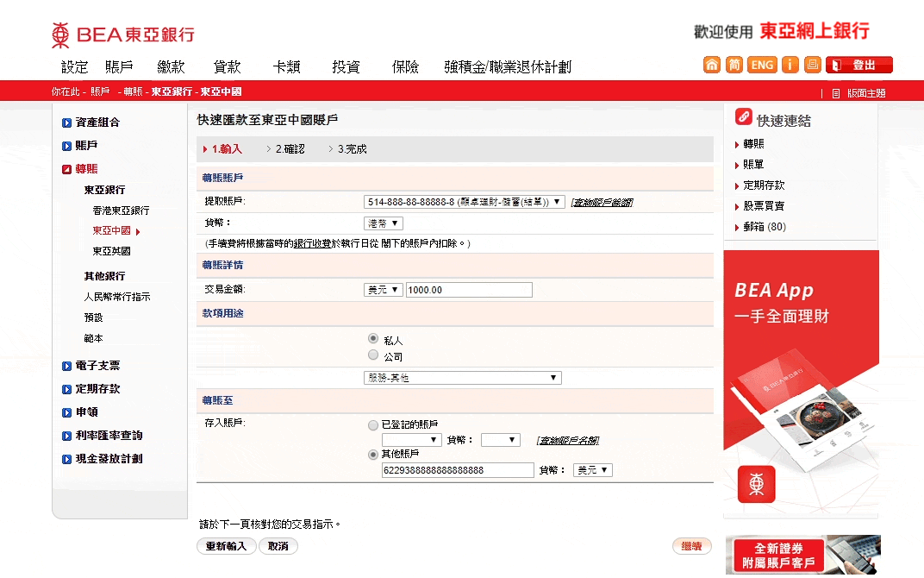This screenshot has width=924, height=578.
Task: Choose the 已登記的賬戶 radio option
Action: coord(373,424)
